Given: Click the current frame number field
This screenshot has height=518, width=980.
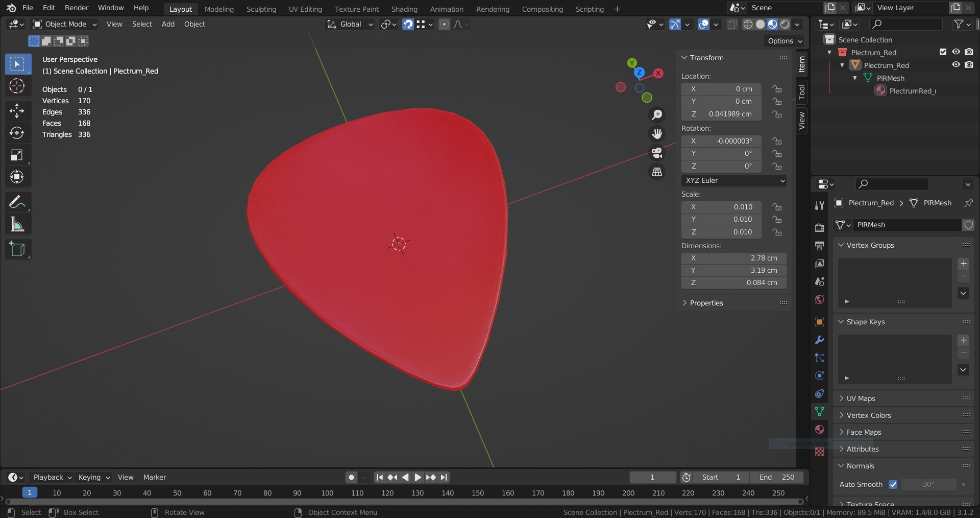Looking at the screenshot, I should tap(652, 477).
